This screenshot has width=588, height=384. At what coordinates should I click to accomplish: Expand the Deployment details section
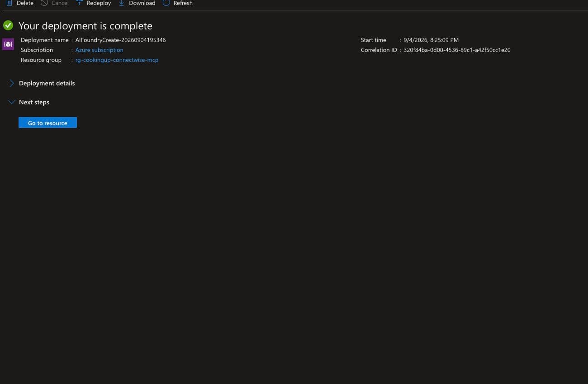tap(42, 83)
